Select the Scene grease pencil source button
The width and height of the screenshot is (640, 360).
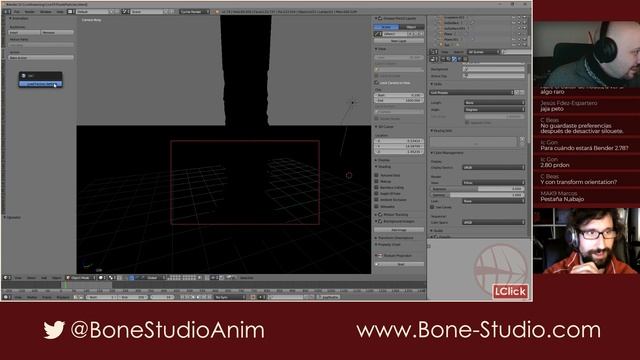coord(386,27)
